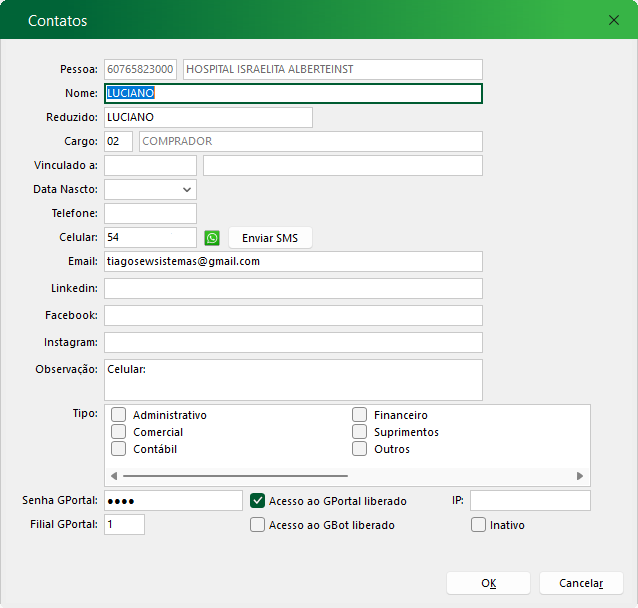This screenshot has height=608, width=638.
Task: Close the Contatos dialog window
Action: (x=614, y=20)
